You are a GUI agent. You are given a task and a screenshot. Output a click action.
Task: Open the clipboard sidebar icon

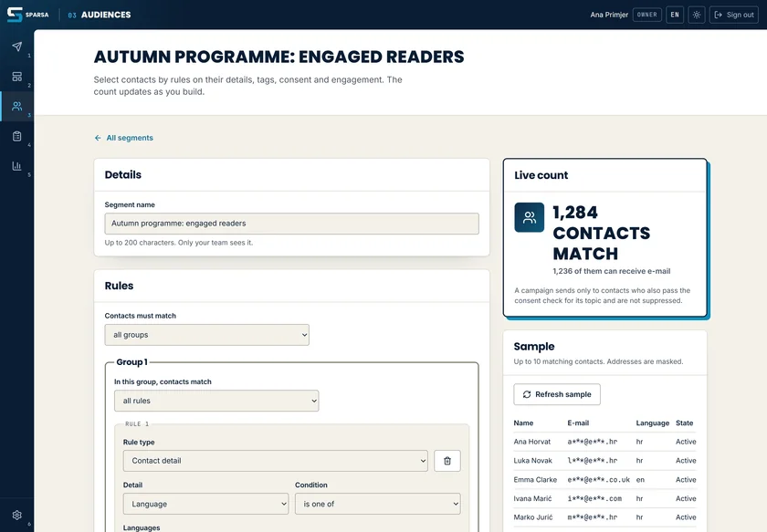click(16, 137)
